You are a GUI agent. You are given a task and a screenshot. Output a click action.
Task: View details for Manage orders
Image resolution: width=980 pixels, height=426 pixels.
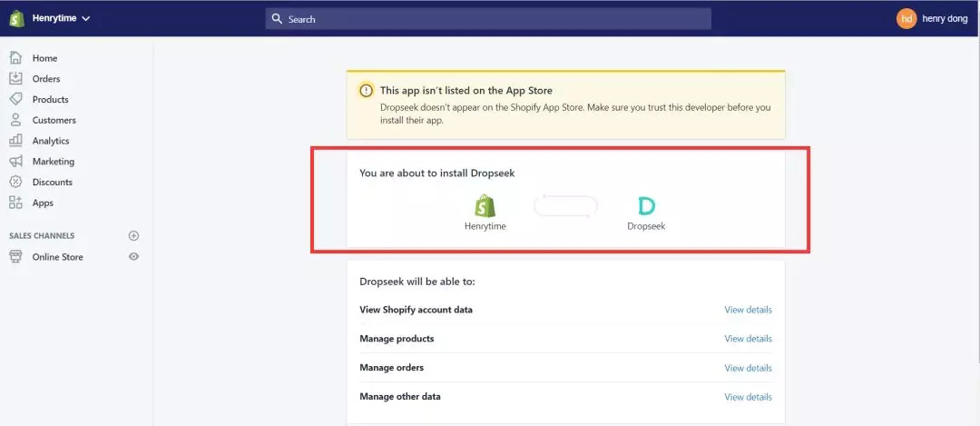pyautogui.click(x=748, y=368)
